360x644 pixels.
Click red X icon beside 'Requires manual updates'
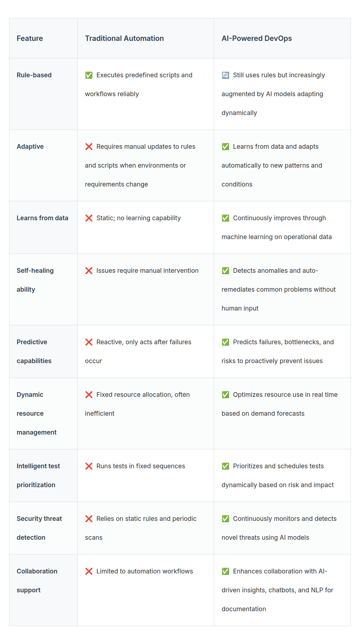click(89, 147)
